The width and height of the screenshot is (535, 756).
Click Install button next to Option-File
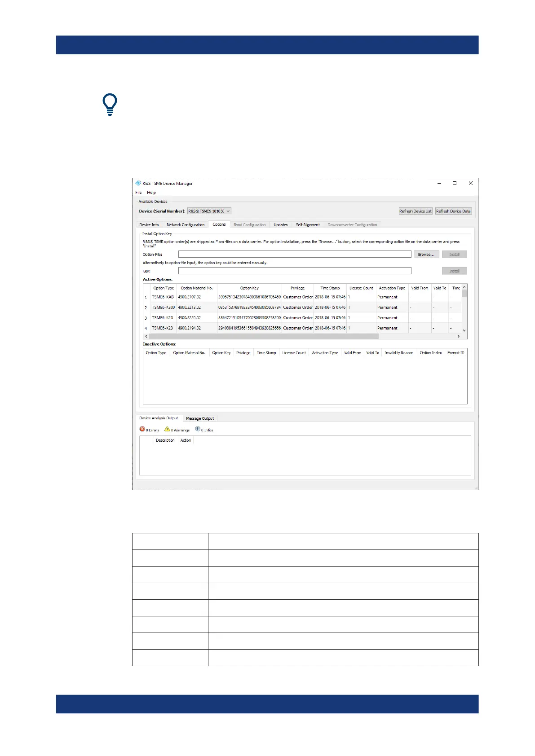click(455, 254)
